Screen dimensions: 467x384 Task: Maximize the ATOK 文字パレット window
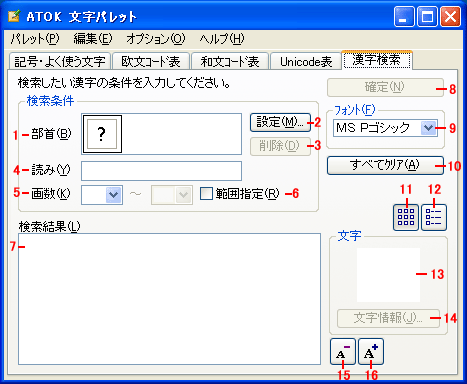427,16
